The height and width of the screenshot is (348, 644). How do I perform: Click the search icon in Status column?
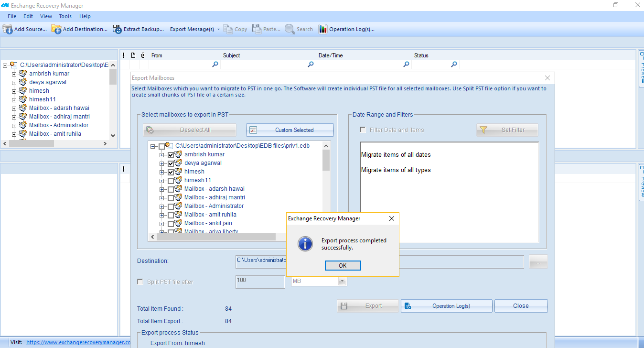pos(454,65)
